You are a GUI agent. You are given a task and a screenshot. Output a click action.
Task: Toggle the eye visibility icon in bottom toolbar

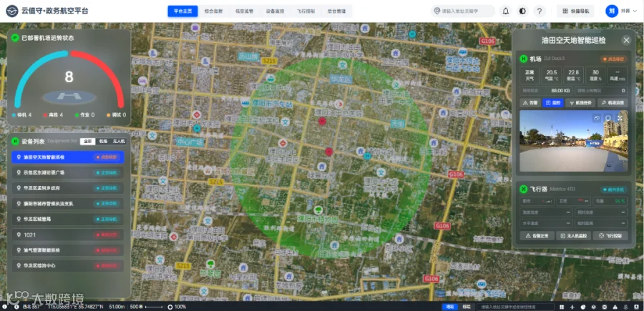604,307
